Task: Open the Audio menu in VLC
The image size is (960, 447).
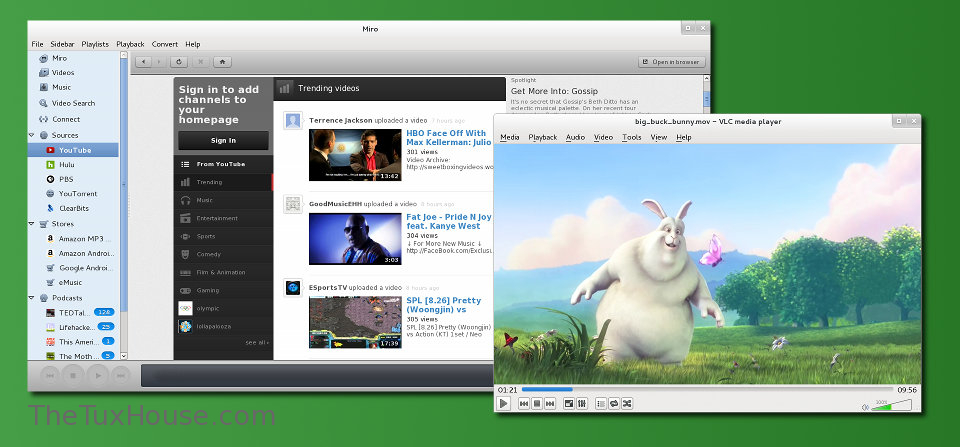Action: (x=575, y=137)
